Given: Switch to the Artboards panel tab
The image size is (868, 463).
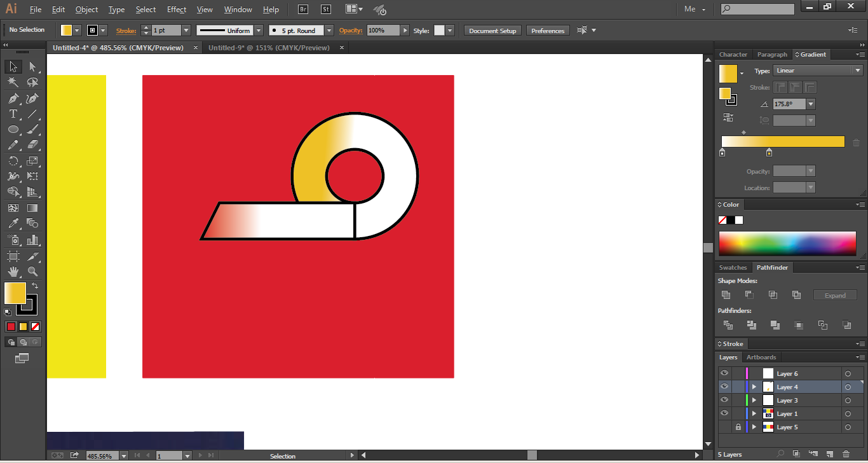Looking at the screenshot, I should [x=761, y=357].
